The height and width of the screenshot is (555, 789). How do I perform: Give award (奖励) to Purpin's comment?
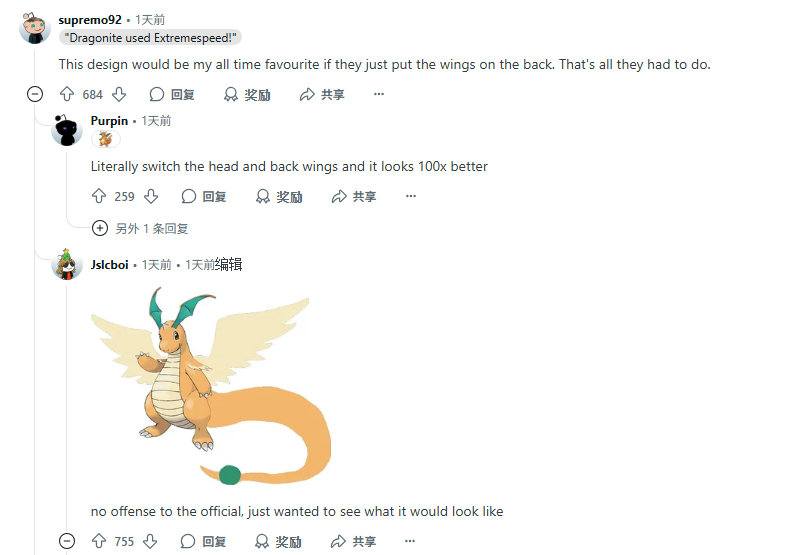279,196
